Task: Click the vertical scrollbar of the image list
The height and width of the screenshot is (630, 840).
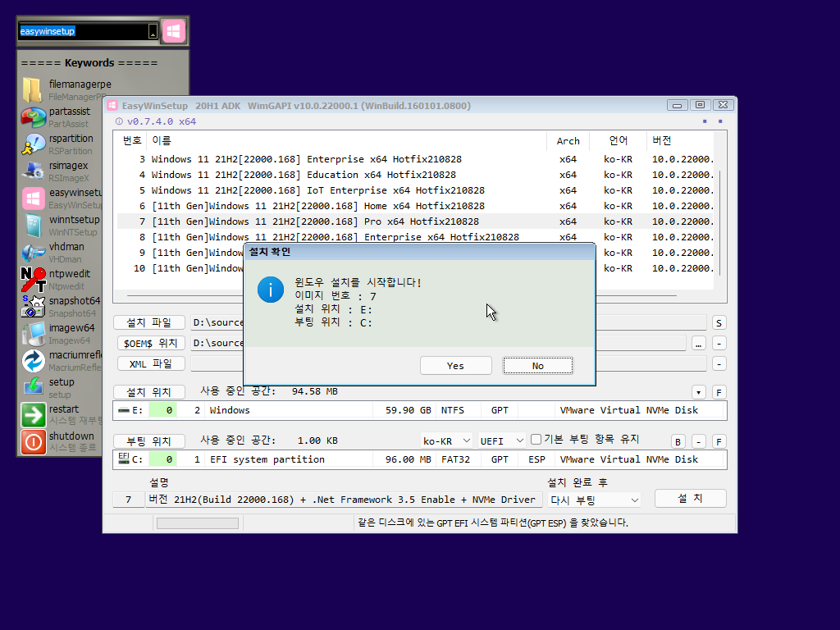Action: 720,222
